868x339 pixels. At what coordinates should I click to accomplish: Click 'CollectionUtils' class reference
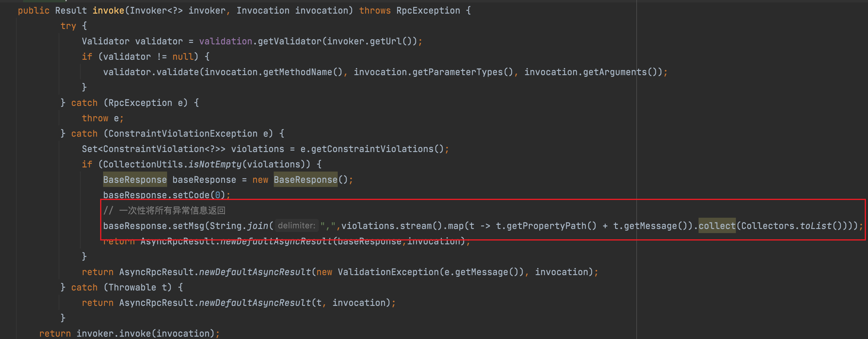click(143, 164)
